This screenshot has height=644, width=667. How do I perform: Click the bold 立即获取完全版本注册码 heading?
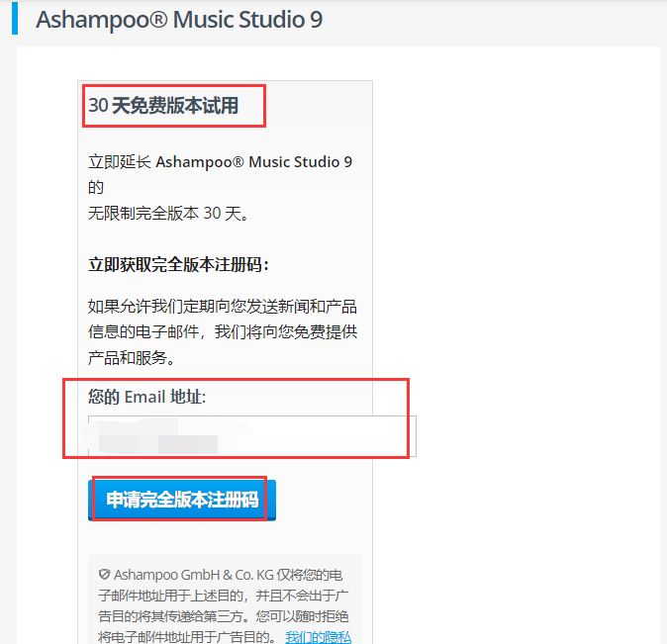coord(179,264)
